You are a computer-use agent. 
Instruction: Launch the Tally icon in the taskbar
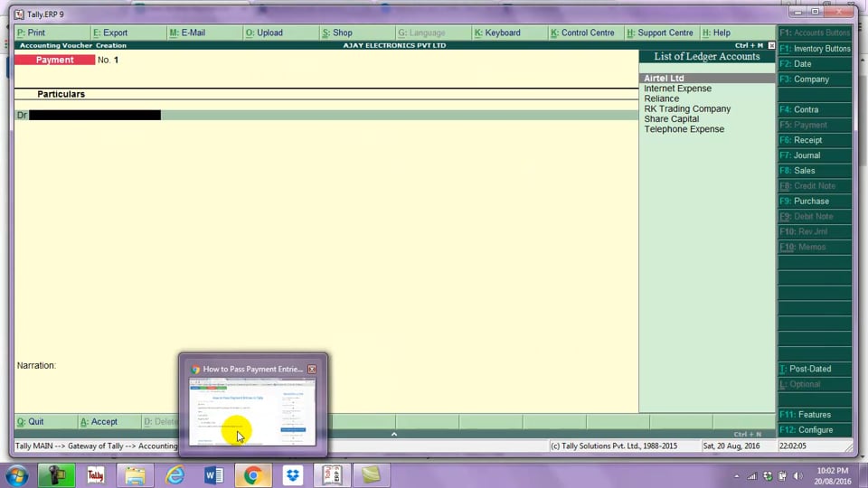tap(95, 475)
